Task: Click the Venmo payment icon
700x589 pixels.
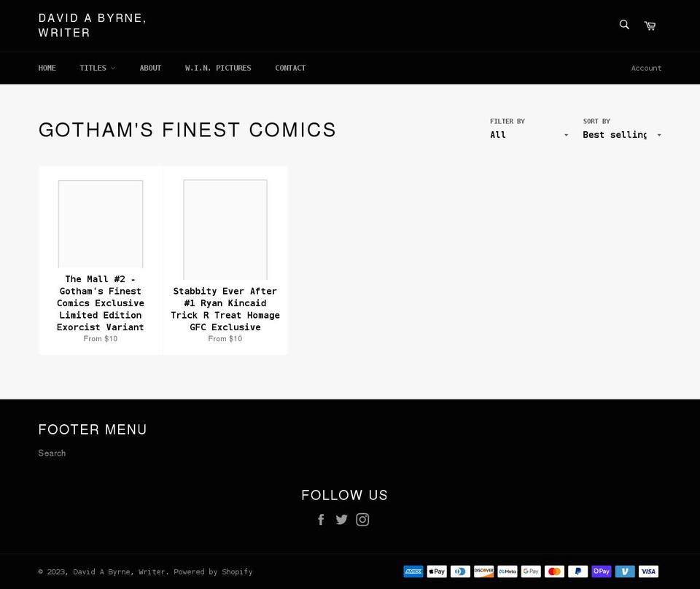Action: coord(625,572)
